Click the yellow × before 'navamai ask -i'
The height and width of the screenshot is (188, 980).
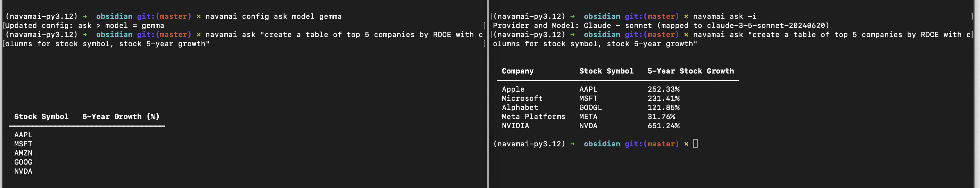(x=686, y=16)
